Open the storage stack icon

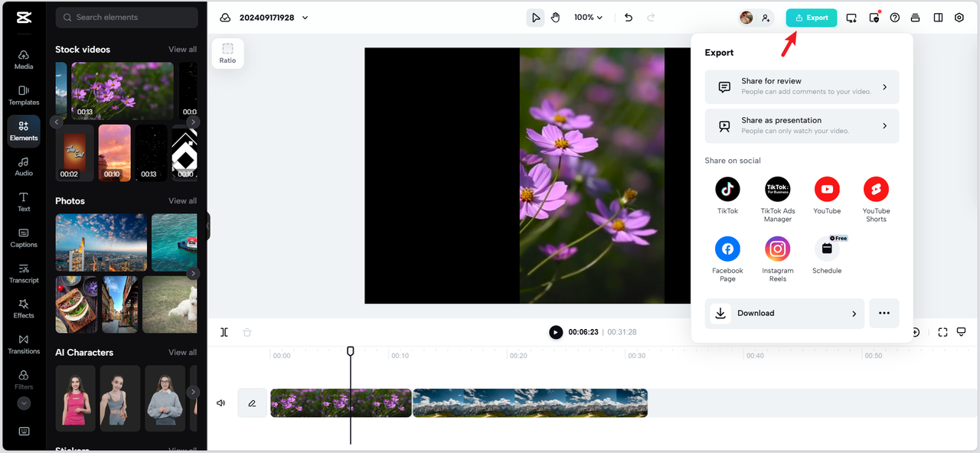click(x=915, y=18)
